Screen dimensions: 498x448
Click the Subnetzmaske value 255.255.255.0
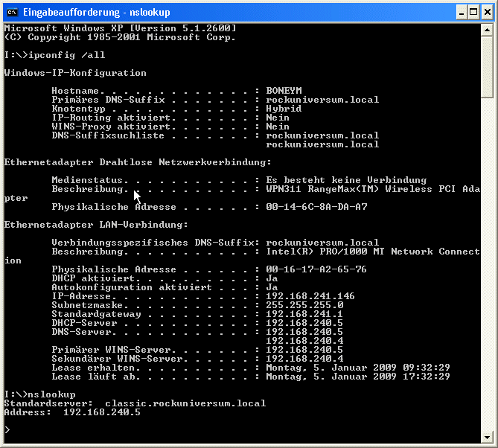(x=304, y=305)
